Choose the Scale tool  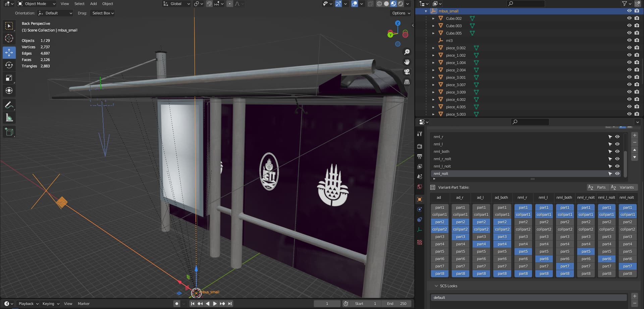pyautogui.click(x=9, y=78)
